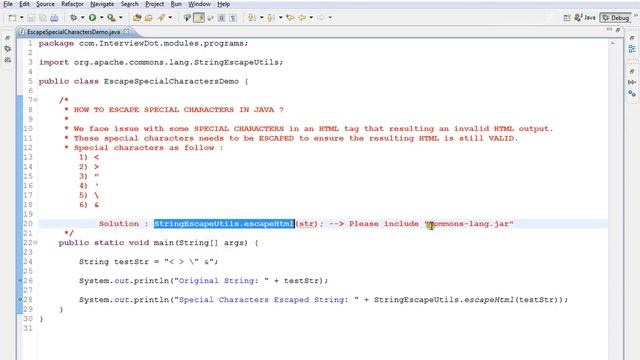Viewport: 640px width, 360px height.
Task: Expand the External Tools dropdown arrow
Action: (121, 18)
